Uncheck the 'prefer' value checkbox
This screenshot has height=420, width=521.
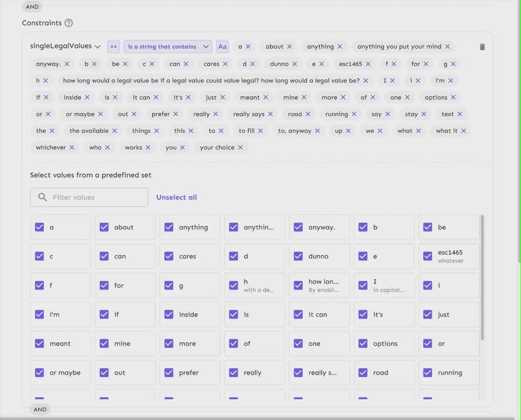pos(169,373)
